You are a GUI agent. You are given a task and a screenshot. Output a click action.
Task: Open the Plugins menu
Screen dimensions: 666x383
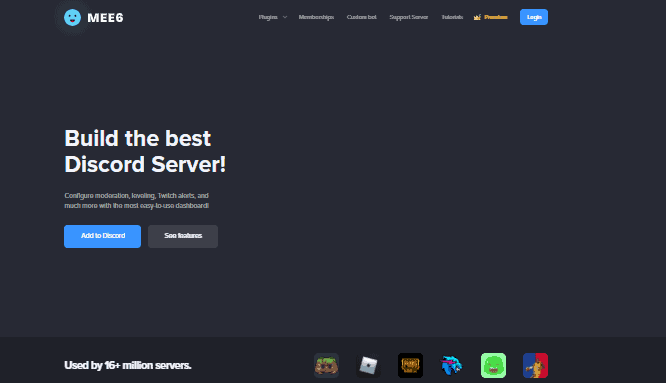tap(268, 17)
